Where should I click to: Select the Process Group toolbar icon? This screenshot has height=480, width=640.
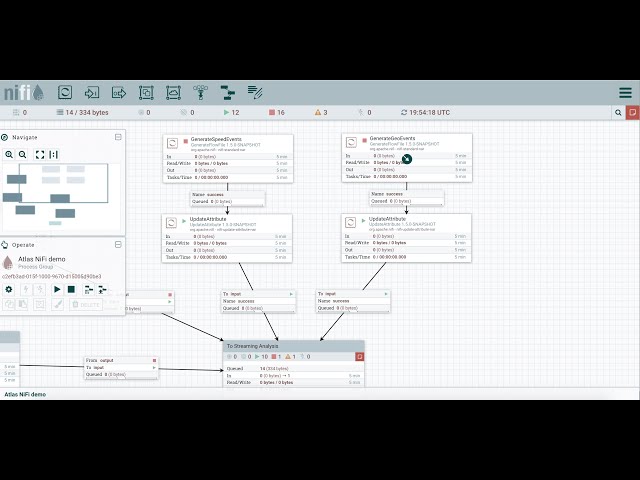(146, 93)
